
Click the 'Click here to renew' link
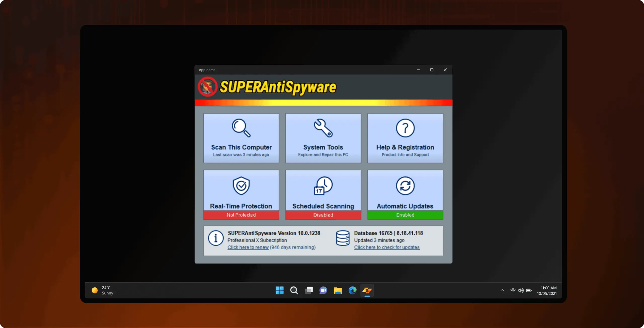pos(248,247)
